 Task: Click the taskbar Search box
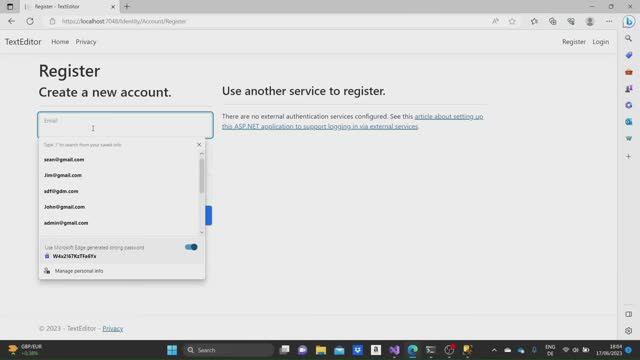tap(229, 350)
